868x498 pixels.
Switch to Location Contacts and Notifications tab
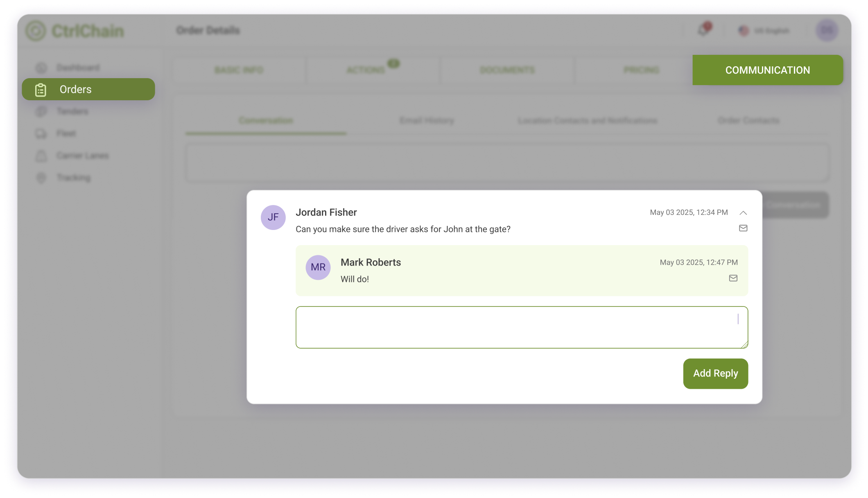[x=587, y=120]
